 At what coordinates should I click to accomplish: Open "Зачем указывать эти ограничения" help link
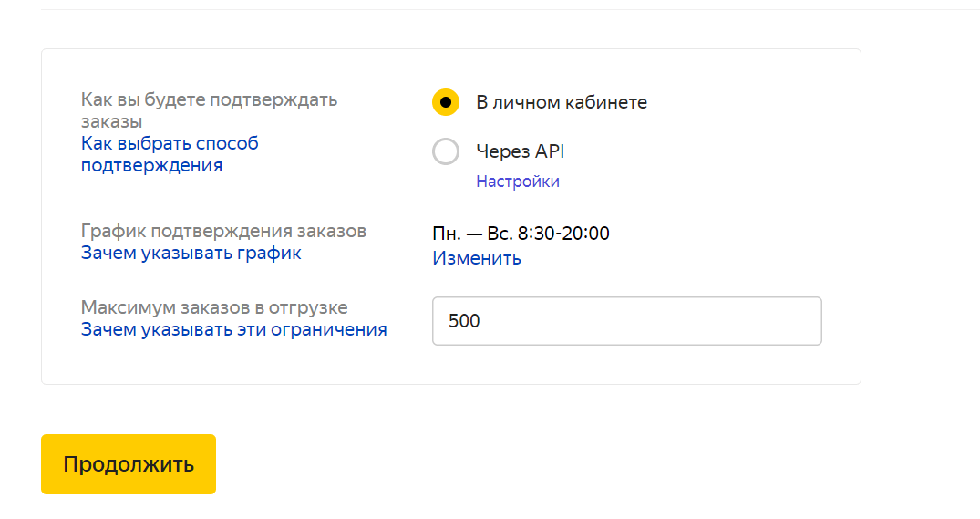click(234, 329)
